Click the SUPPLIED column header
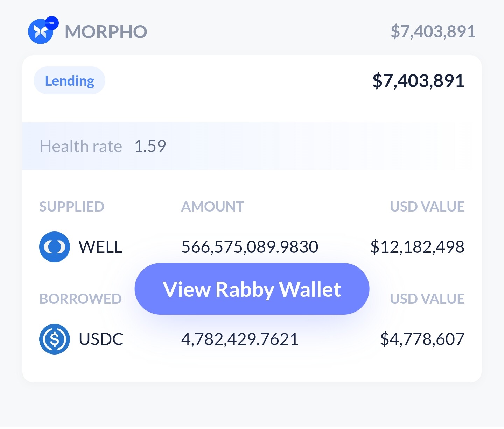Viewport: 504px width, 429px height. 72,207
